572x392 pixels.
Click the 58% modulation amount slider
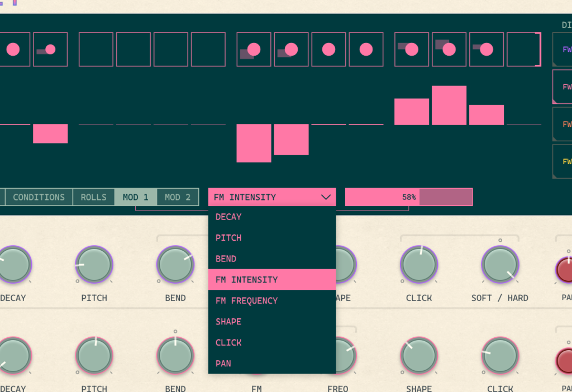408,197
